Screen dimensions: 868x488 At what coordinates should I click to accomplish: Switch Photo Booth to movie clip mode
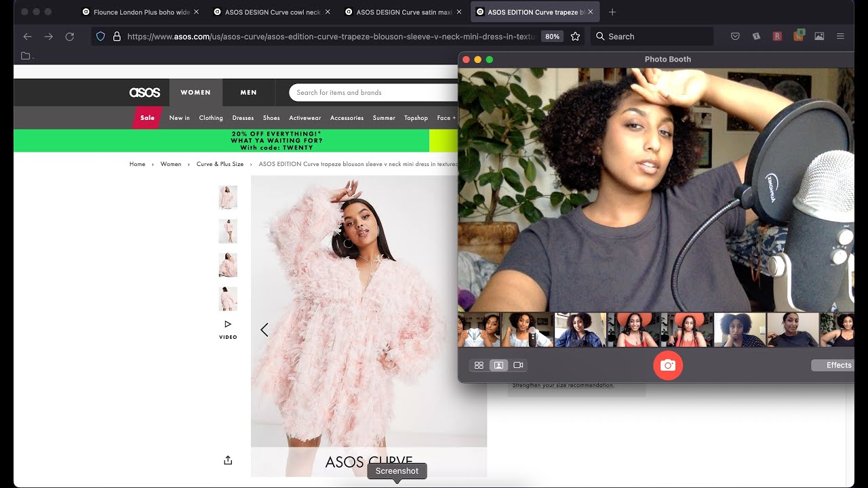click(518, 365)
